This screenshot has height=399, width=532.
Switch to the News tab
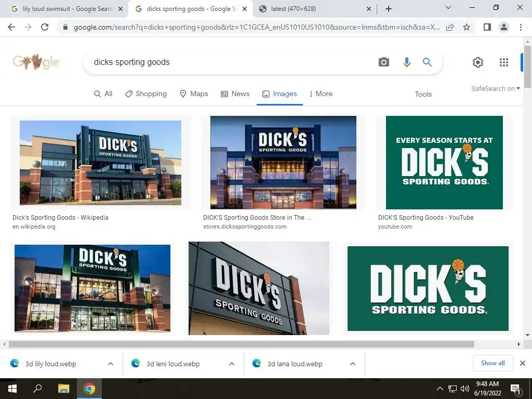tap(235, 94)
